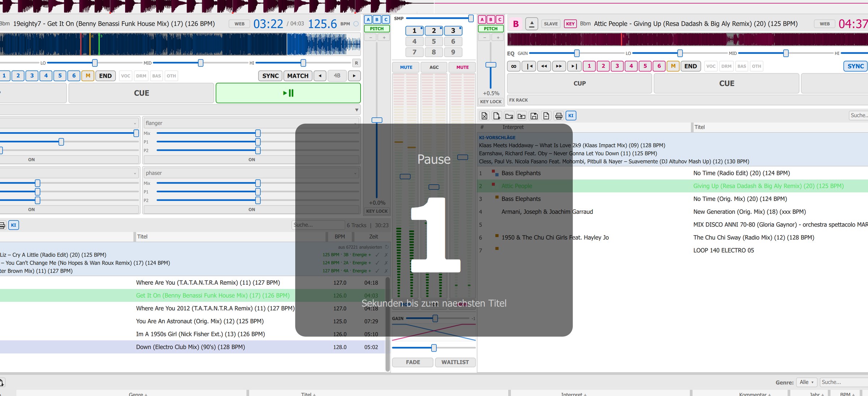Image resolution: width=868 pixels, height=396 pixels.
Task: Open the playlist folder icon with up arrow
Action: [x=522, y=116]
